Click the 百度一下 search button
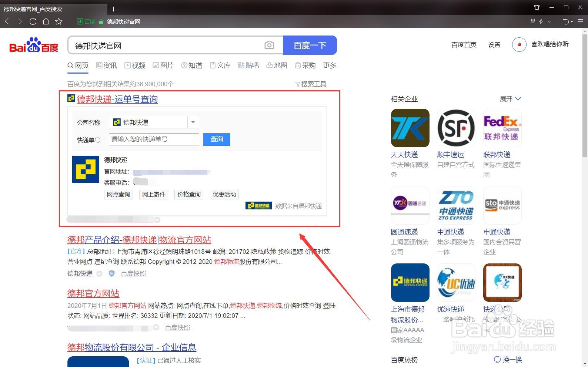This screenshot has width=588, height=367. [310, 45]
